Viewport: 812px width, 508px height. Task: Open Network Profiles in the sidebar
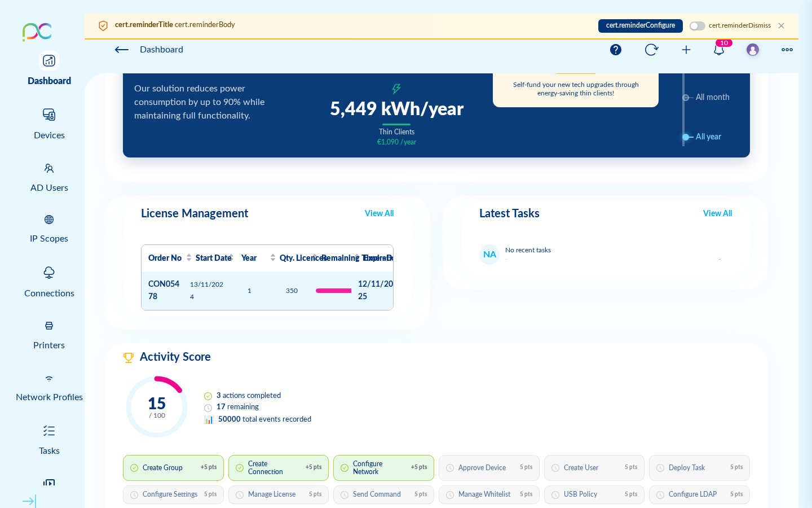49,388
